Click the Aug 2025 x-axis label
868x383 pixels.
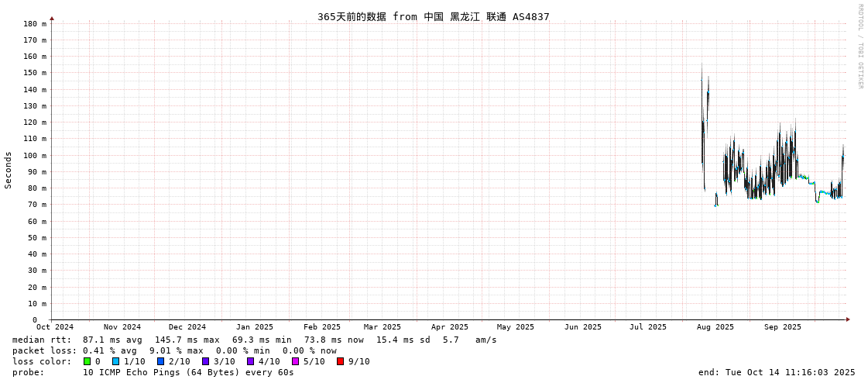715,327
